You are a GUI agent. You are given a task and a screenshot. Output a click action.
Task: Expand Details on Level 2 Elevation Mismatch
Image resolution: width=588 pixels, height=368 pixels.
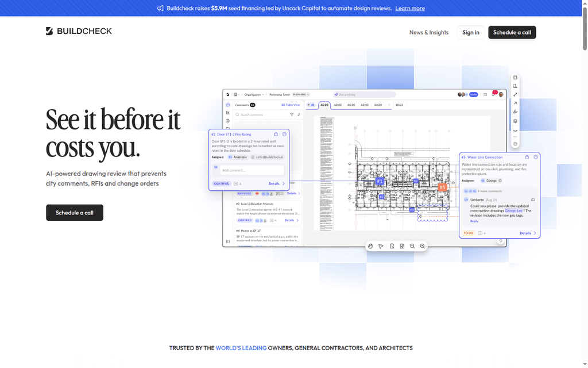pos(292,220)
